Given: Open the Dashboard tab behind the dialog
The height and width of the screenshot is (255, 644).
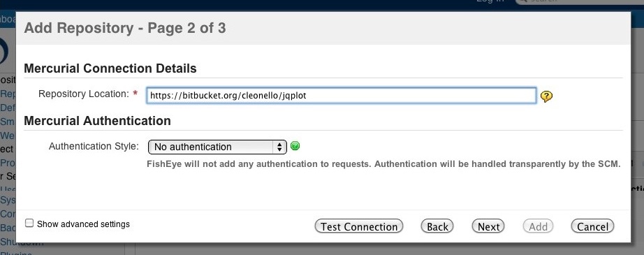Looking at the screenshot, I should tap(8, 19).
